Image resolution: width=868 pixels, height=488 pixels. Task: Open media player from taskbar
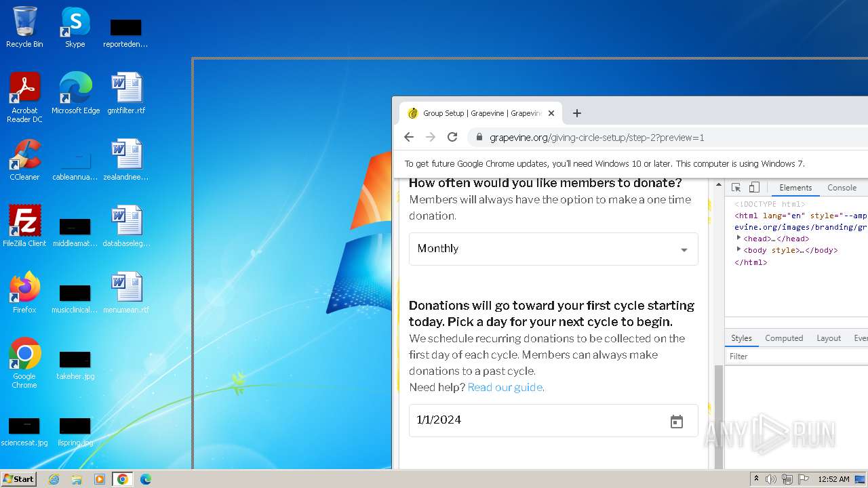click(100, 479)
